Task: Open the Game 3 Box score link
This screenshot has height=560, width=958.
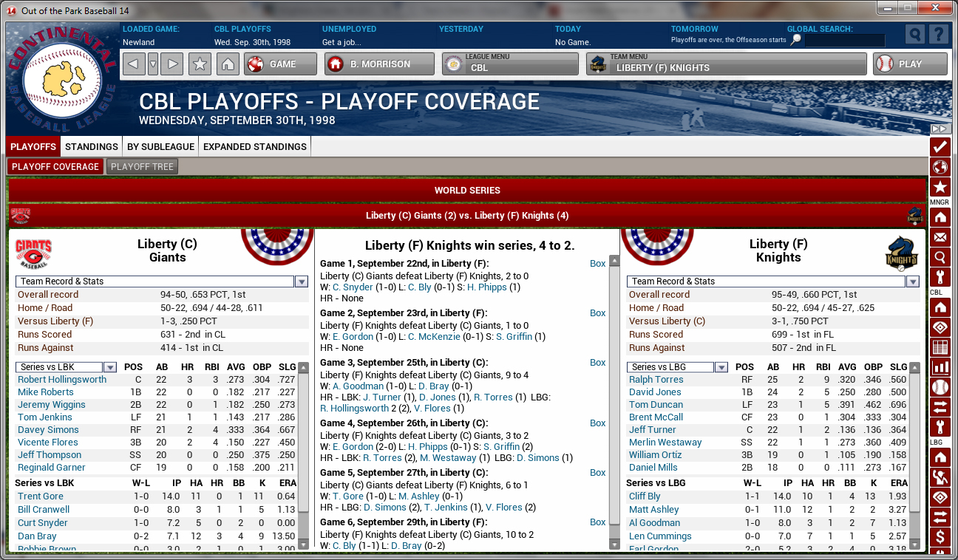Action: (x=597, y=363)
